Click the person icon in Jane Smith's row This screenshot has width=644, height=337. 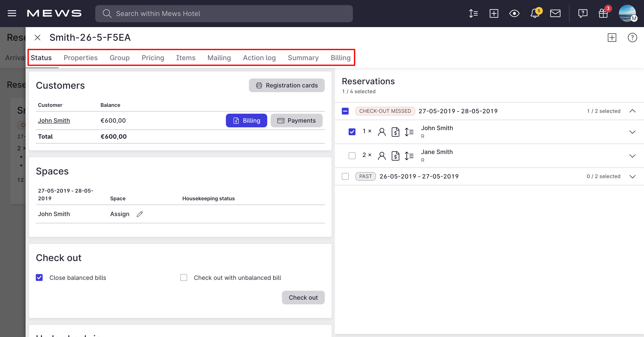pyautogui.click(x=382, y=156)
